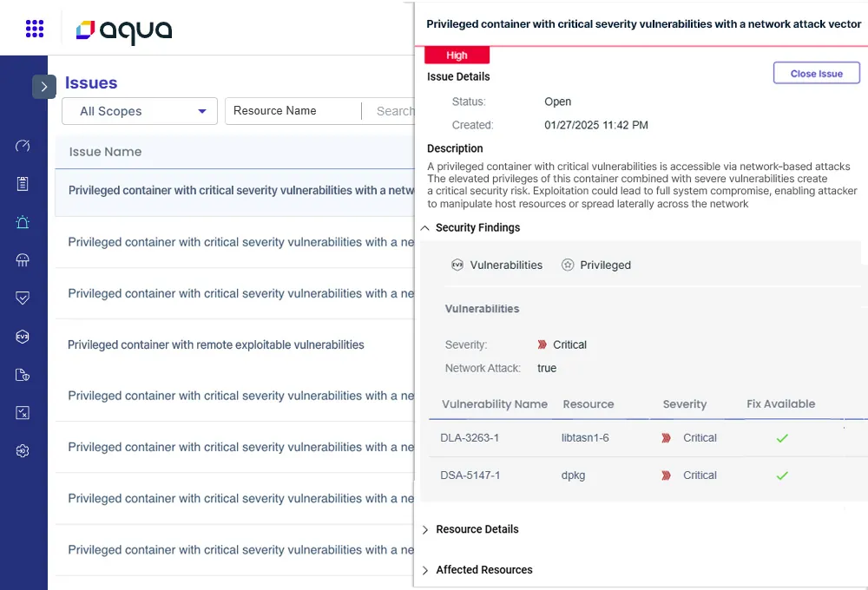Expand the Resource Details section

pyautogui.click(x=424, y=529)
